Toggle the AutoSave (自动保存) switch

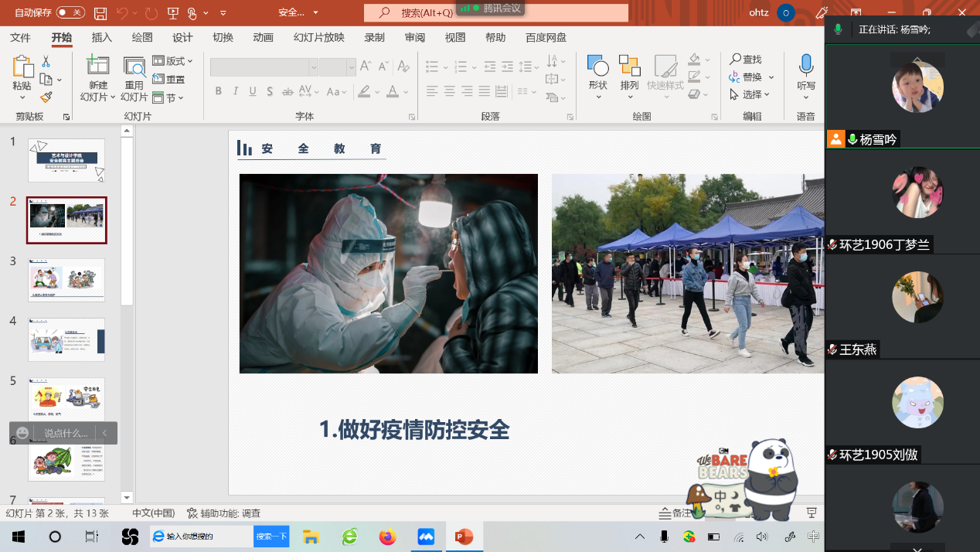click(70, 12)
